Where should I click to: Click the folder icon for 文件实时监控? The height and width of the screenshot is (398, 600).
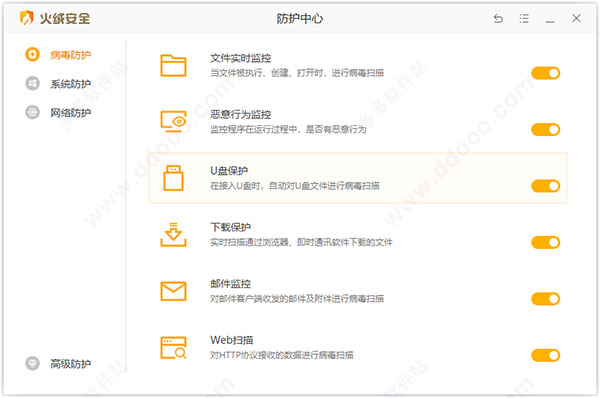pos(173,66)
